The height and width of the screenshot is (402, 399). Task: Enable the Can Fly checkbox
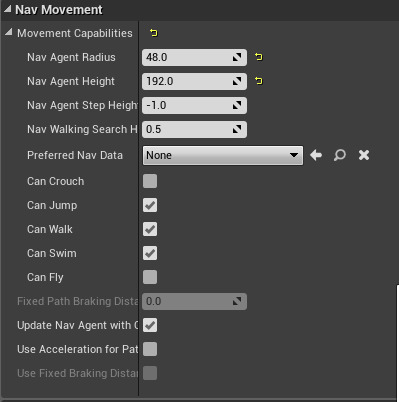(x=150, y=277)
